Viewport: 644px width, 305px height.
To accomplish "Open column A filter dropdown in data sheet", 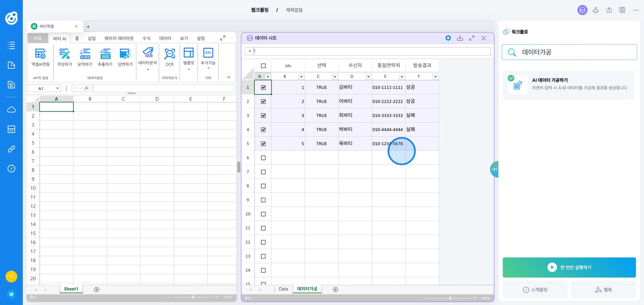I will [x=268, y=77].
